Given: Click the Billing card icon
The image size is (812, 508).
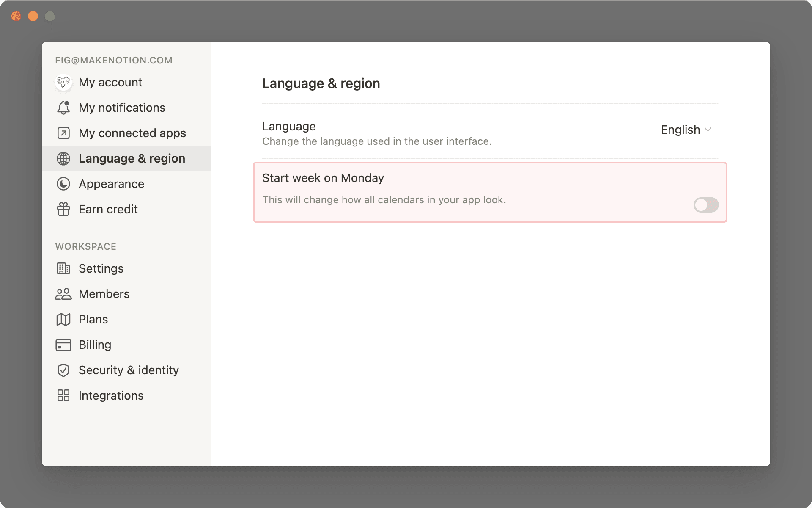Looking at the screenshot, I should pyautogui.click(x=63, y=345).
